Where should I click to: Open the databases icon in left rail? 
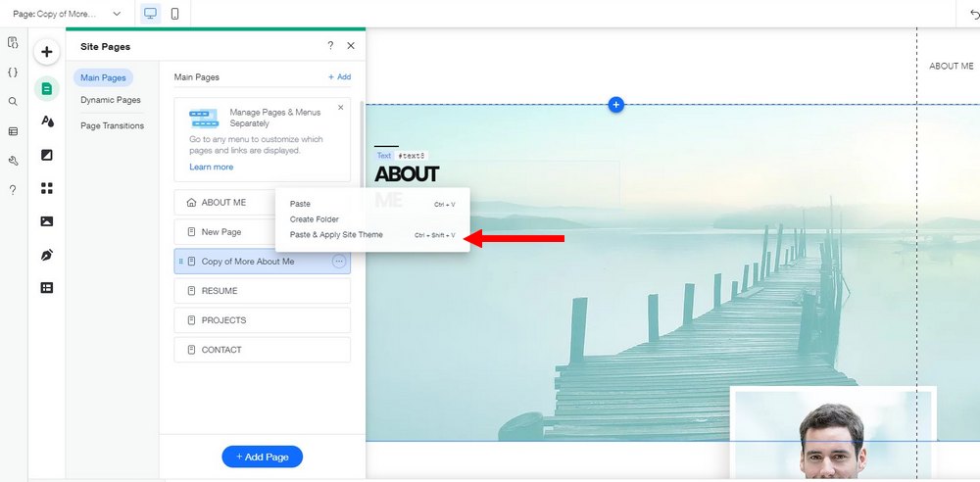click(x=13, y=131)
